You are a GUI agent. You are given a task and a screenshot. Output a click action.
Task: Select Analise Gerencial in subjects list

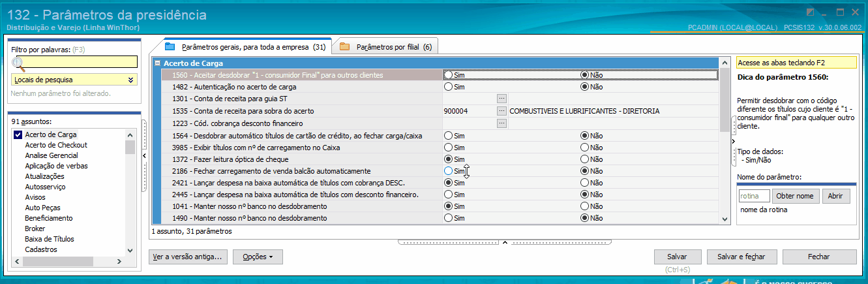point(52,155)
